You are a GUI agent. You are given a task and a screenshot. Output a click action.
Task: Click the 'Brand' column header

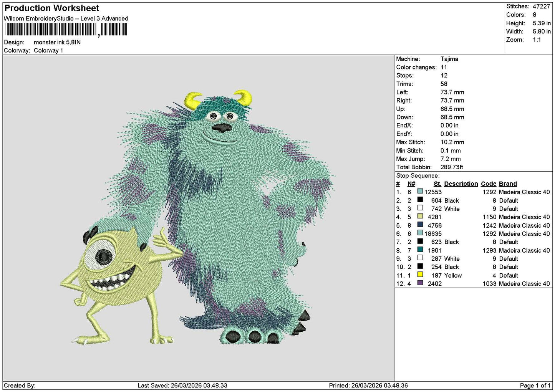coord(508,184)
